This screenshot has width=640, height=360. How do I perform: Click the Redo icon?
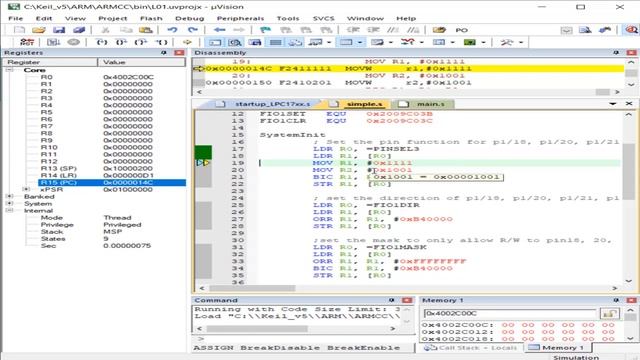pos(192,30)
